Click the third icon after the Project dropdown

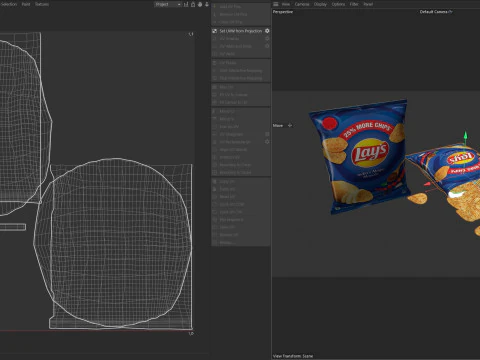tap(200, 4)
